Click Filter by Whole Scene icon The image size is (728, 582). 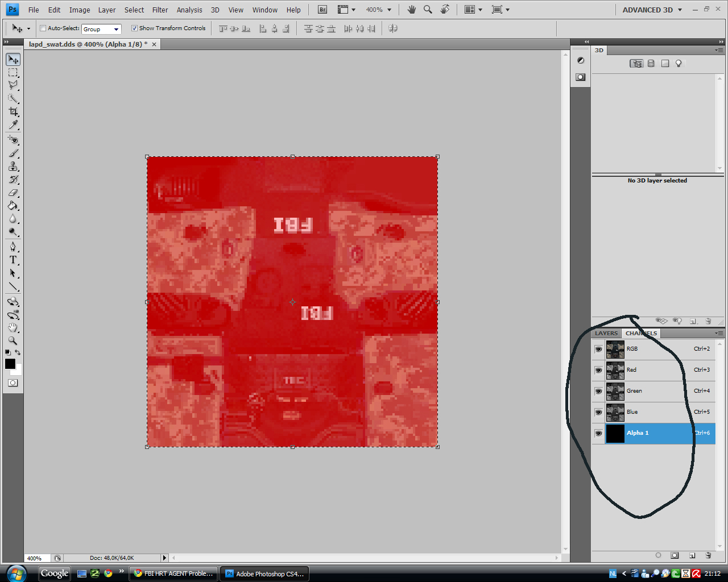click(636, 64)
